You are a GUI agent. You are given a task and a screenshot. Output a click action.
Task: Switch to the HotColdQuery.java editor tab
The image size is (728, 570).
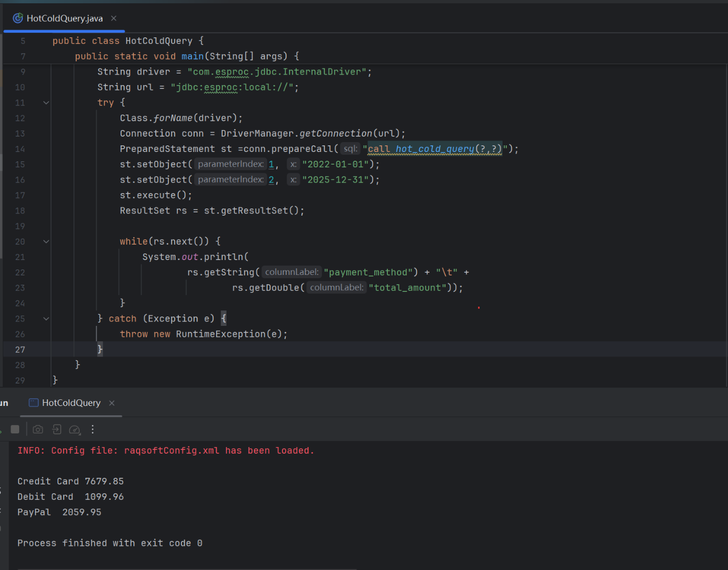click(64, 18)
